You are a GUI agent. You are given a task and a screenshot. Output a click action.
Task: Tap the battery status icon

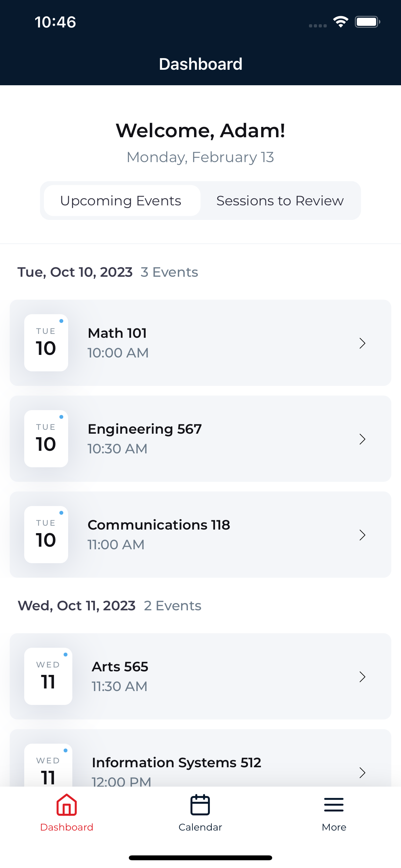pos(367,22)
